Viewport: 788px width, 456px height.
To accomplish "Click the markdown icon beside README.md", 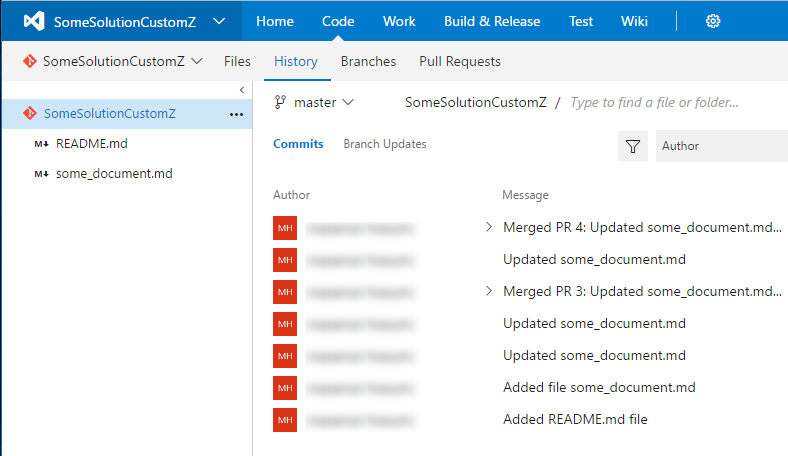I will (41, 144).
